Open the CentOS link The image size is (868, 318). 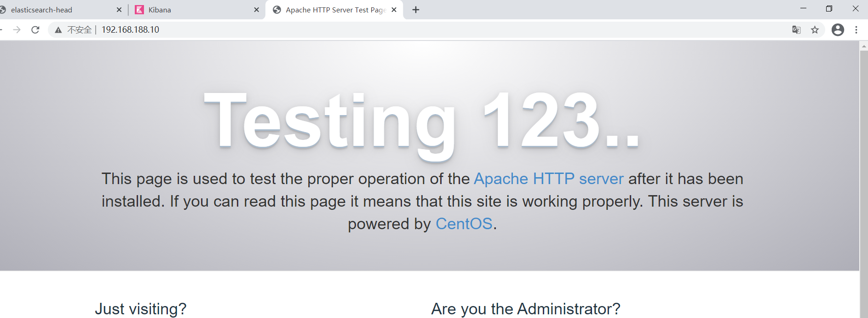[x=464, y=224]
